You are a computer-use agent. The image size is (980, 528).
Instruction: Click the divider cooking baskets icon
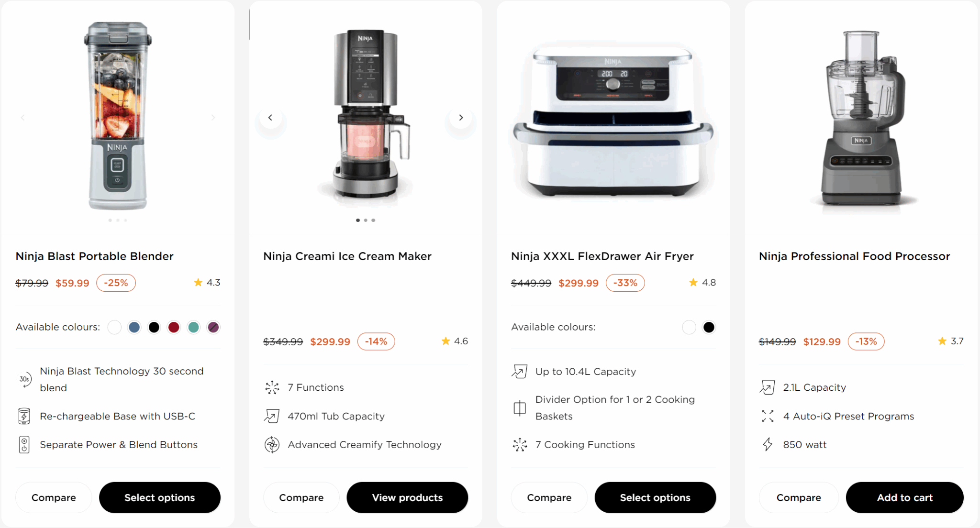520,408
